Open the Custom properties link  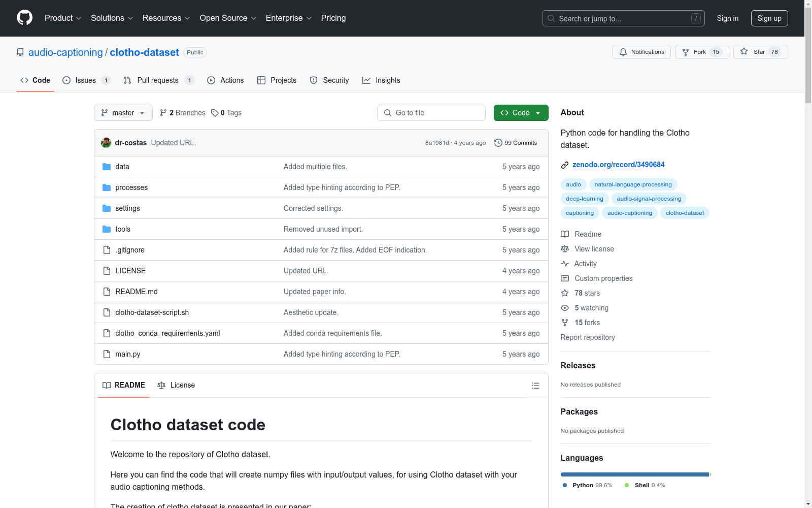[x=603, y=278]
